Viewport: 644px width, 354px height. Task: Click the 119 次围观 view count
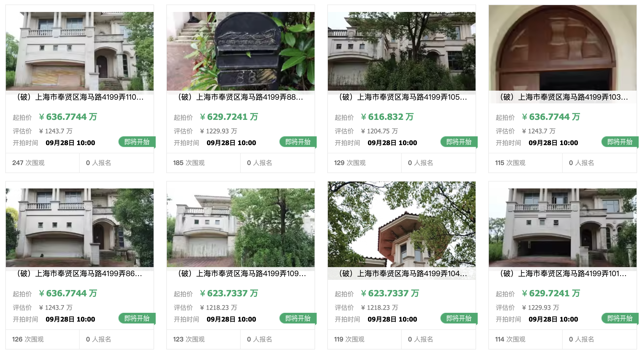(x=349, y=339)
